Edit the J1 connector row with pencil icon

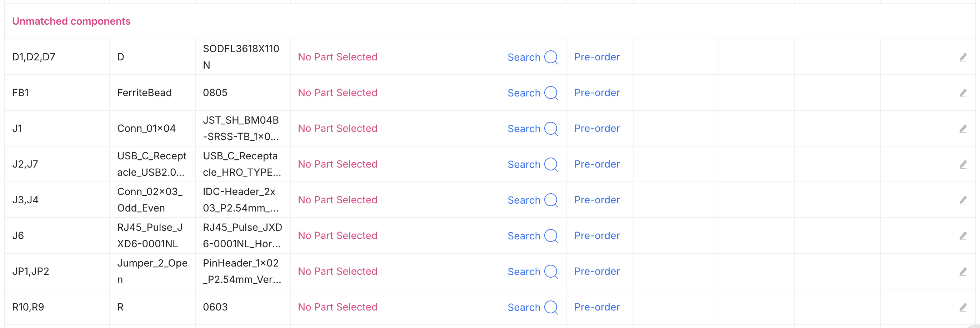tap(962, 129)
